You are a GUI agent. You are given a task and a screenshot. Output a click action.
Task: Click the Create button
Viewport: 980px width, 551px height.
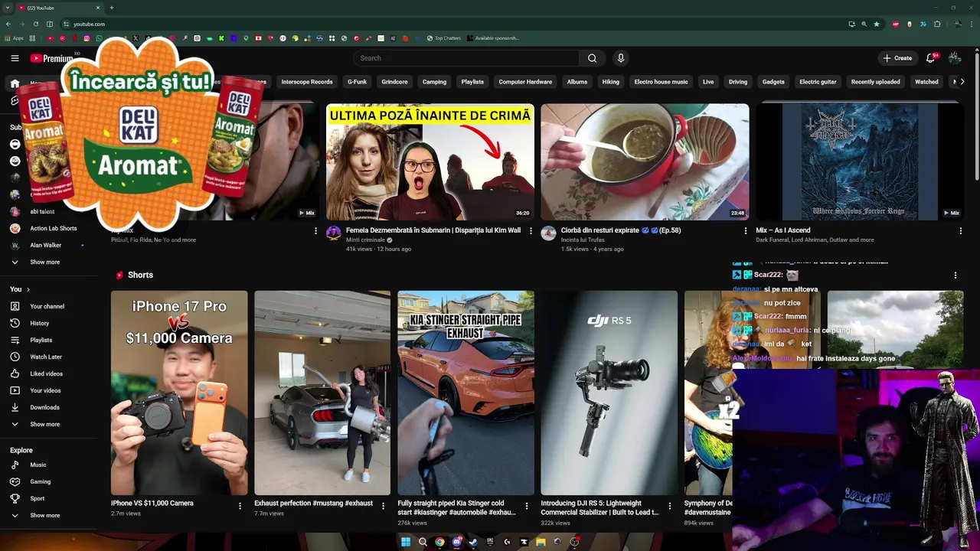[x=897, y=58]
